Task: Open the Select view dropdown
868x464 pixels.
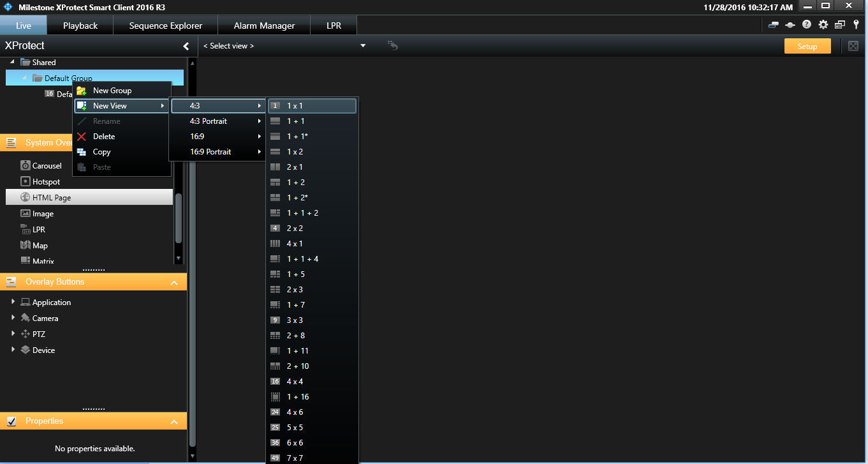Action: [x=283, y=45]
